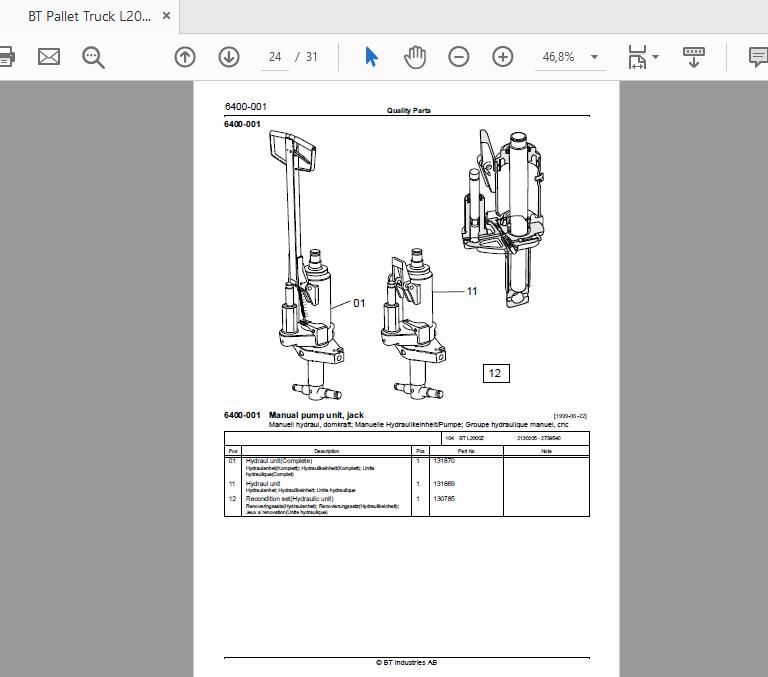This screenshot has width=768, height=677.
Task: Expand the page display options arrow
Action: [655, 57]
